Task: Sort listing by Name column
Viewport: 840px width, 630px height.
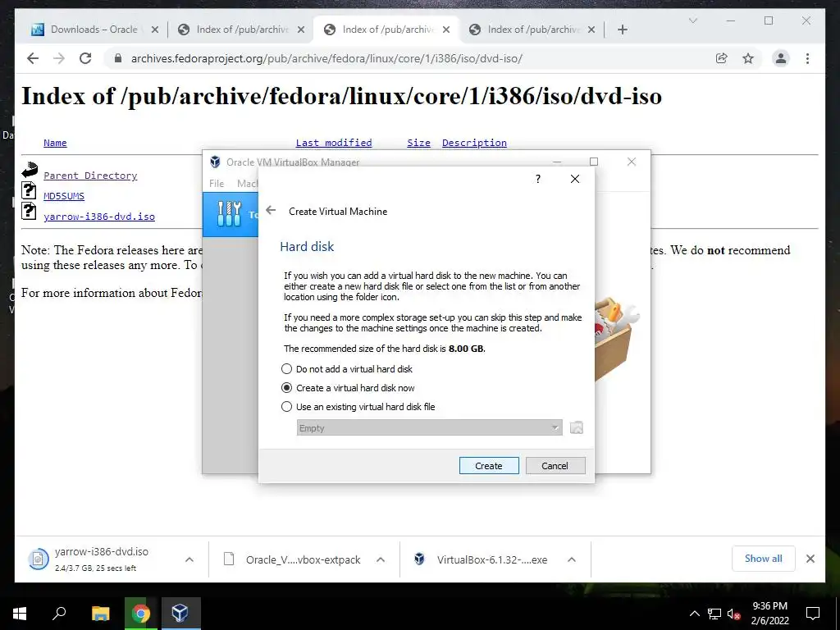Action: (55, 143)
